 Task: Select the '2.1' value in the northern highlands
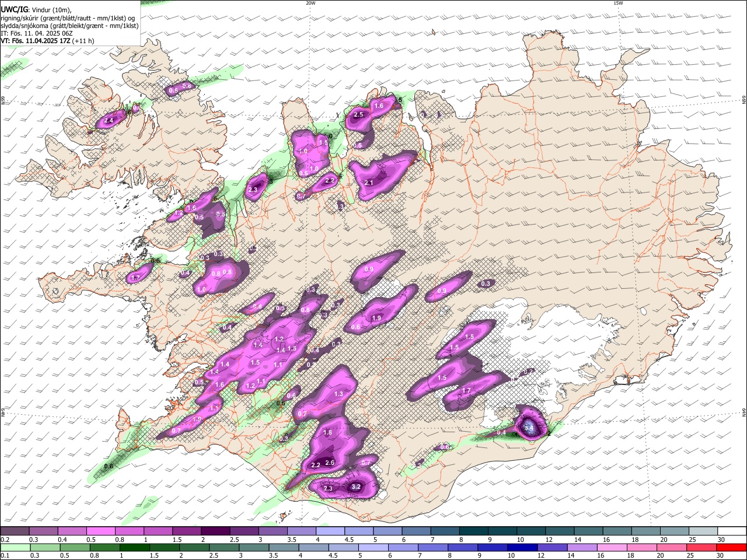click(x=369, y=183)
